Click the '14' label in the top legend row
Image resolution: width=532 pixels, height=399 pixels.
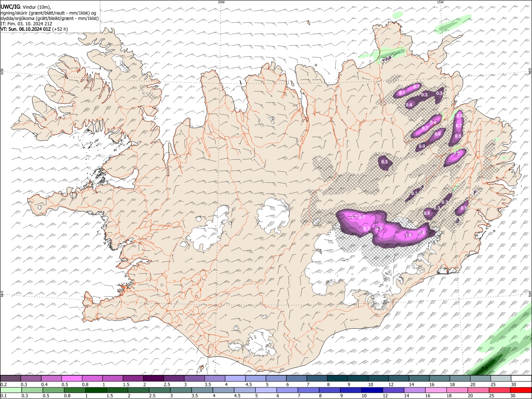point(411,384)
